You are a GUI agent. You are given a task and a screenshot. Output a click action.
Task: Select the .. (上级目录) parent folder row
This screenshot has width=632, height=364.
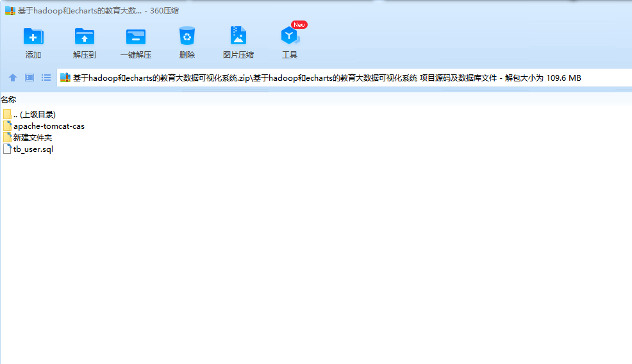[29, 115]
